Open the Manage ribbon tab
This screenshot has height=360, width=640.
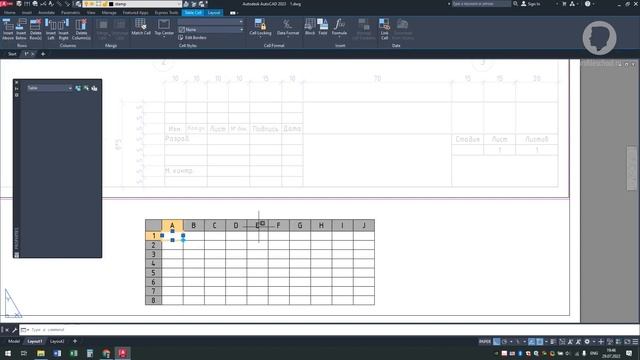tap(109, 13)
